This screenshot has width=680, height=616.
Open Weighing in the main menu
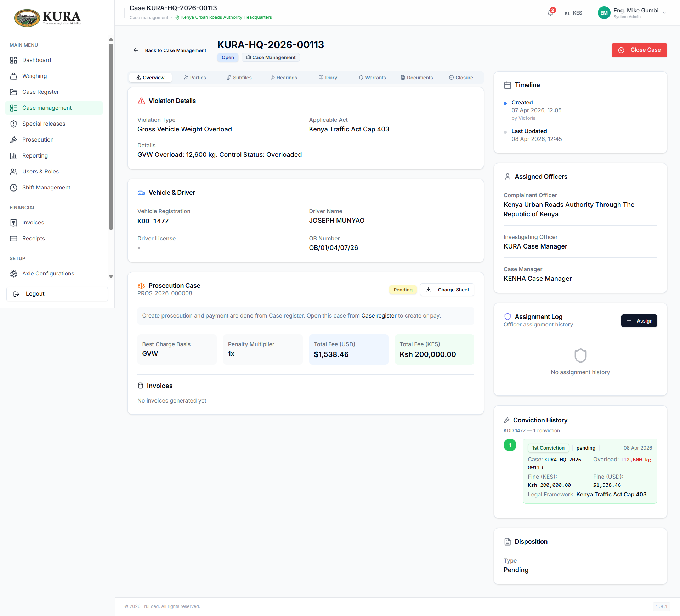[x=54, y=76]
